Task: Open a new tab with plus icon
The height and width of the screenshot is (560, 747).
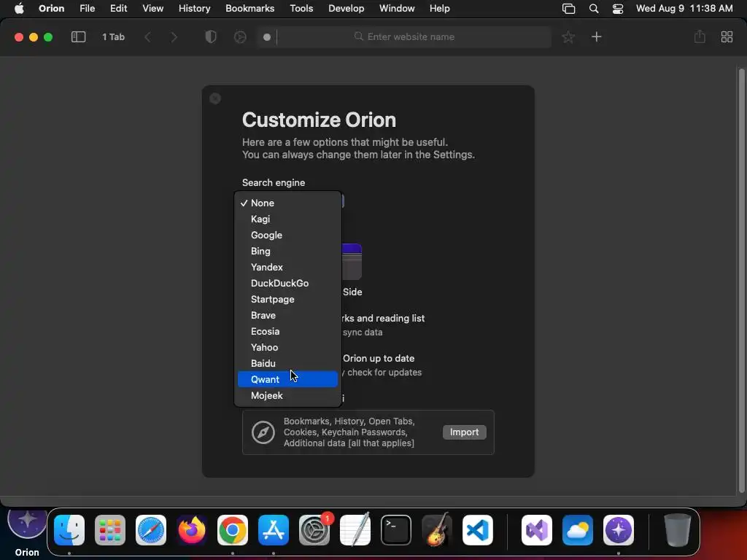Action: coord(597,37)
